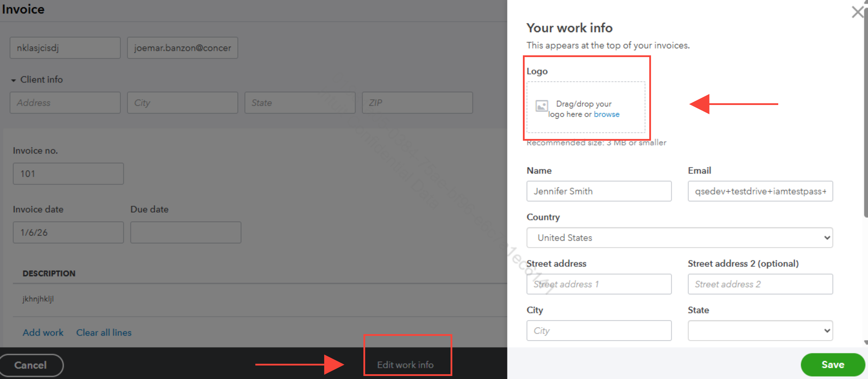
Task: Click the empty Due date field
Action: point(185,232)
